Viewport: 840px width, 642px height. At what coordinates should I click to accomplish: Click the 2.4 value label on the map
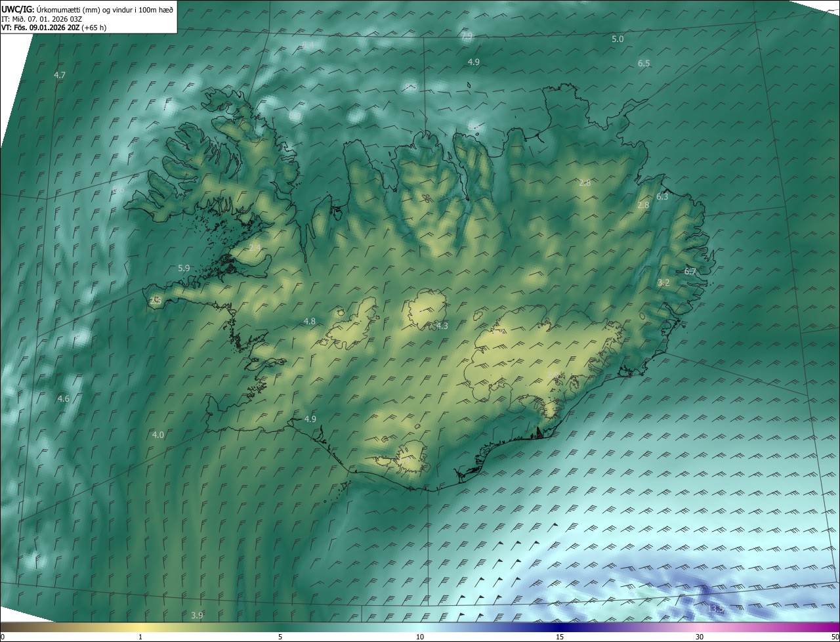click(x=255, y=247)
